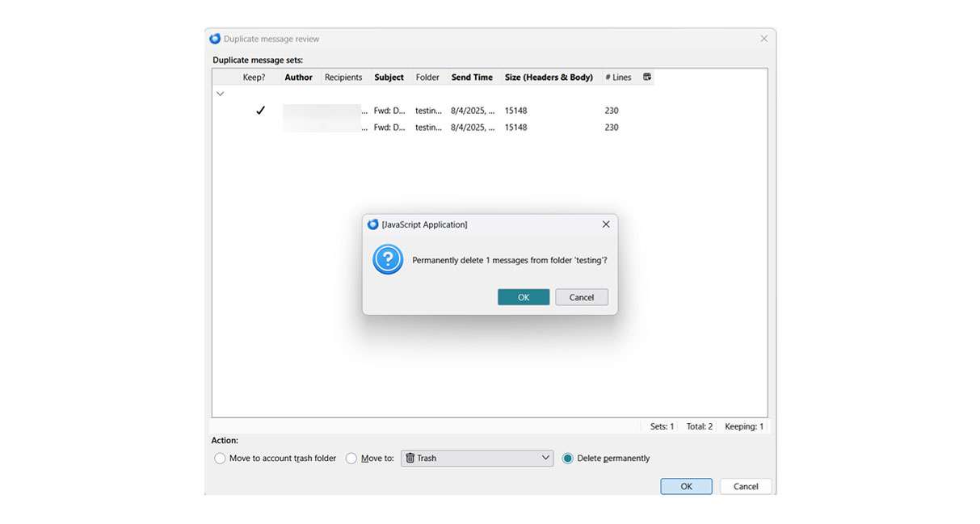
Task: Sort by Size (Headers & Body) column
Action: click(x=549, y=78)
